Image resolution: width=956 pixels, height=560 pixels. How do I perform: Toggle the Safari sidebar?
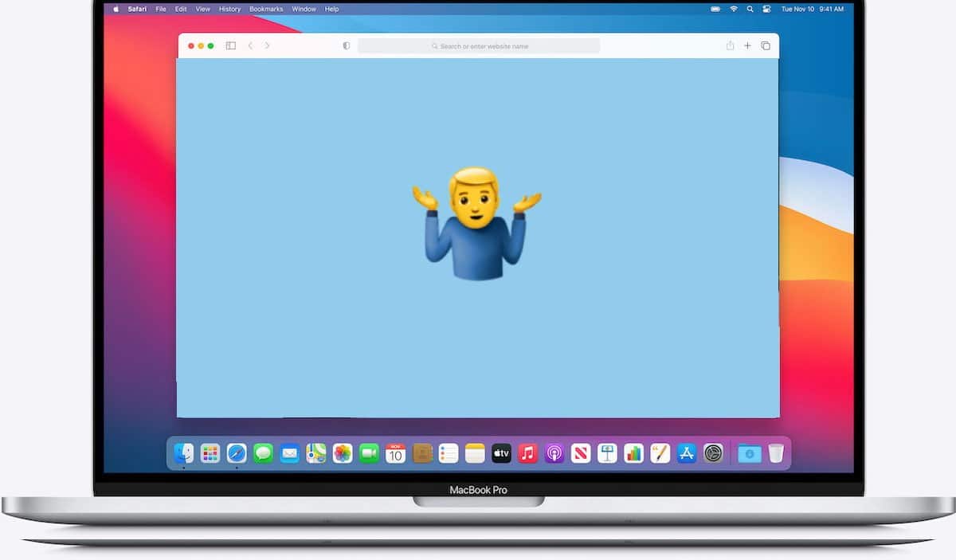click(x=231, y=46)
